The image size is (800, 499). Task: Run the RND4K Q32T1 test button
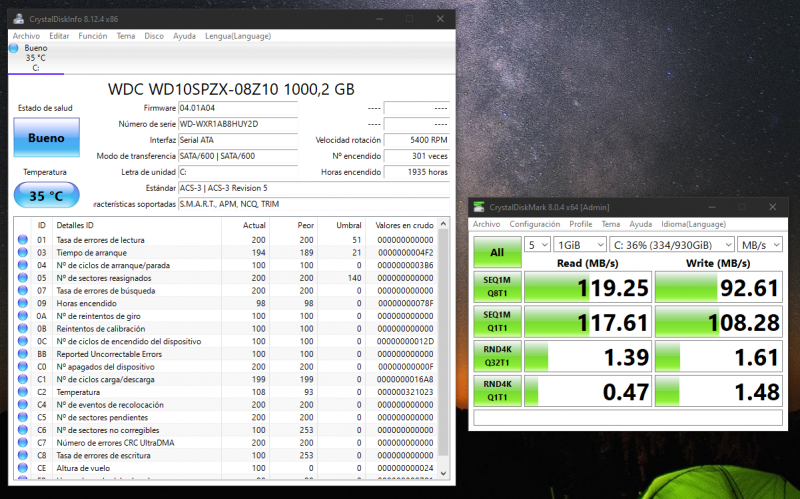(x=497, y=356)
